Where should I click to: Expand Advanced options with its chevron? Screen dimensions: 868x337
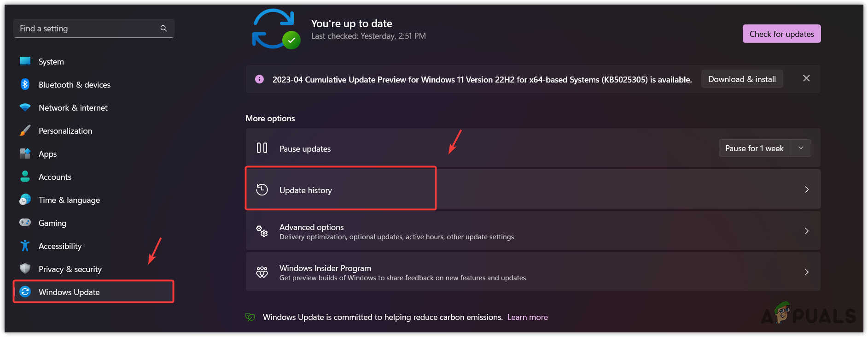pyautogui.click(x=807, y=231)
